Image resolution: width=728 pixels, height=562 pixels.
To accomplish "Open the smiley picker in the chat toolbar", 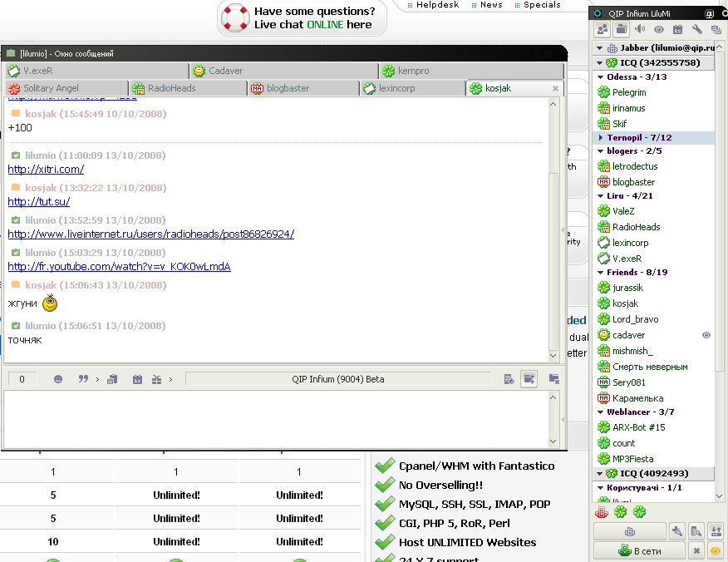I will pos(58,379).
